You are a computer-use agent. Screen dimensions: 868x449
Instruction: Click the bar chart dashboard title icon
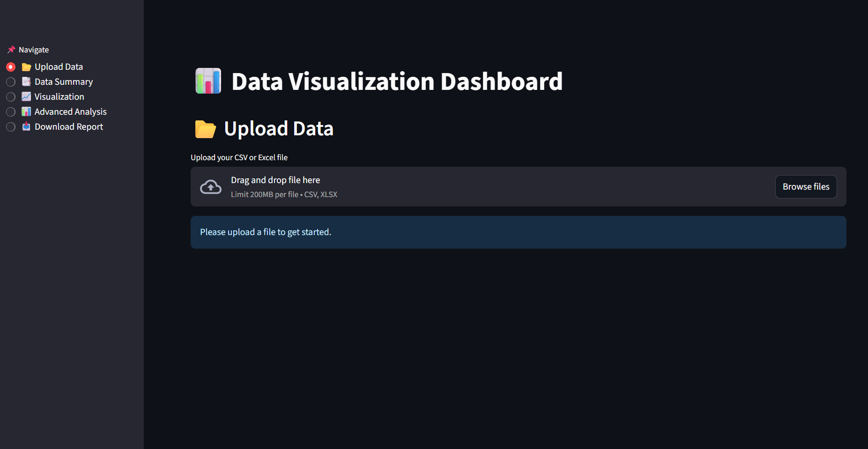point(208,81)
